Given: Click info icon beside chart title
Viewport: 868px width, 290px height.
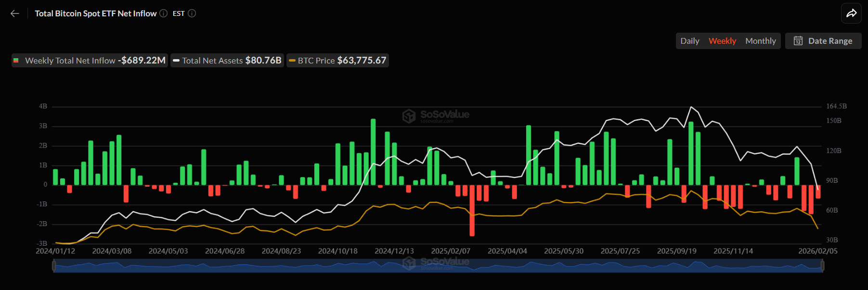Looking at the screenshot, I should coord(164,13).
